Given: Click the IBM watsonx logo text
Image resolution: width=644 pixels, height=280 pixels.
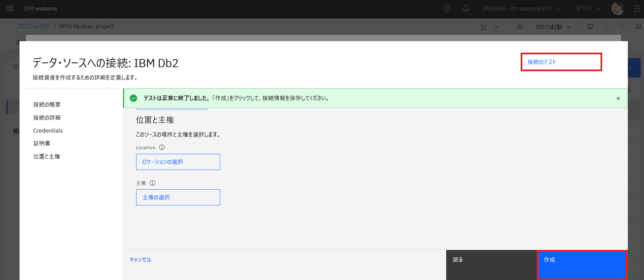Looking at the screenshot, I should [40, 8].
